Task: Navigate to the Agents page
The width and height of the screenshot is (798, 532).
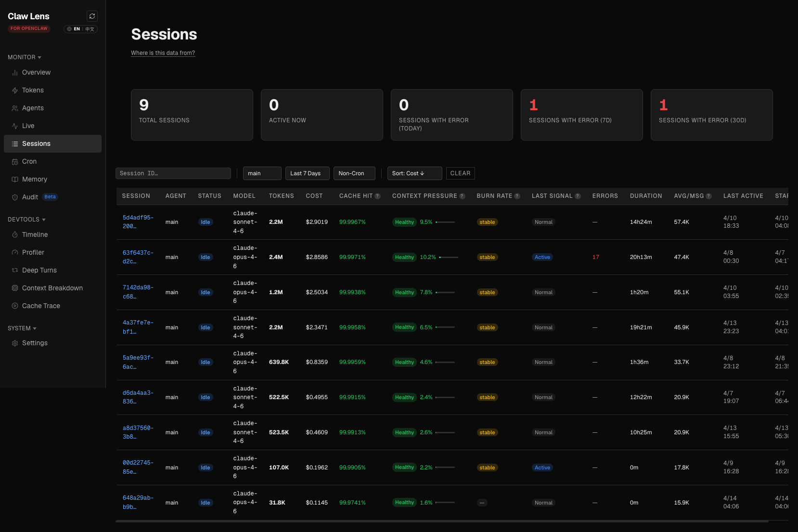Action: click(52, 108)
